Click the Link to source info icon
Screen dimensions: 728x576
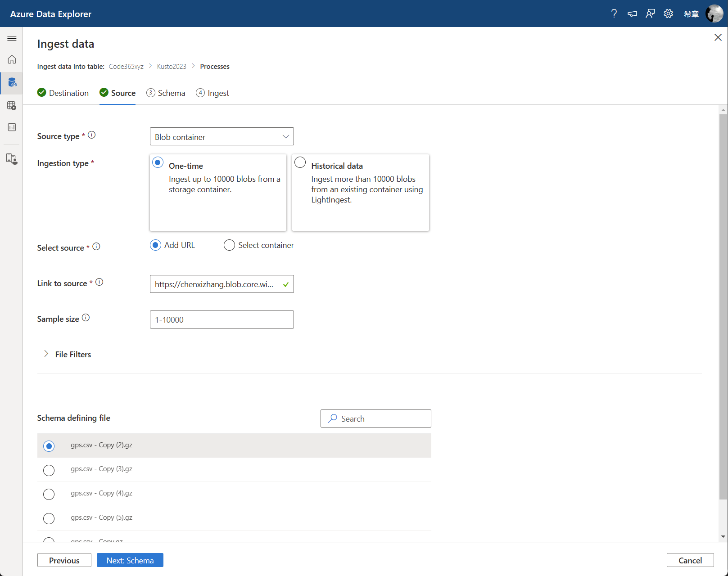point(99,282)
